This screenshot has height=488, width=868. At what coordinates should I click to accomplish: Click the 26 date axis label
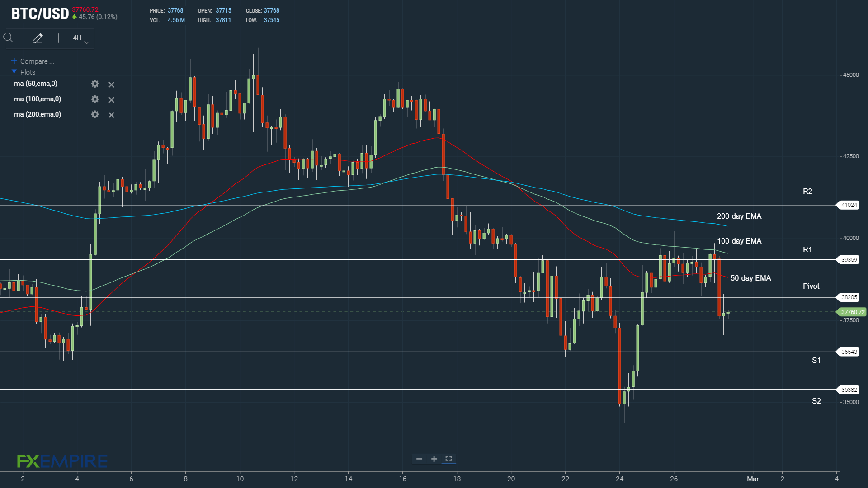coord(674,479)
